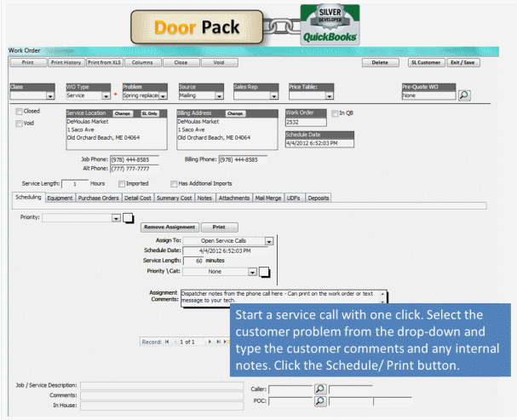This screenshot has width=517, height=420.
Task: Click the Job Phone field
Action: click(x=135, y=160)
